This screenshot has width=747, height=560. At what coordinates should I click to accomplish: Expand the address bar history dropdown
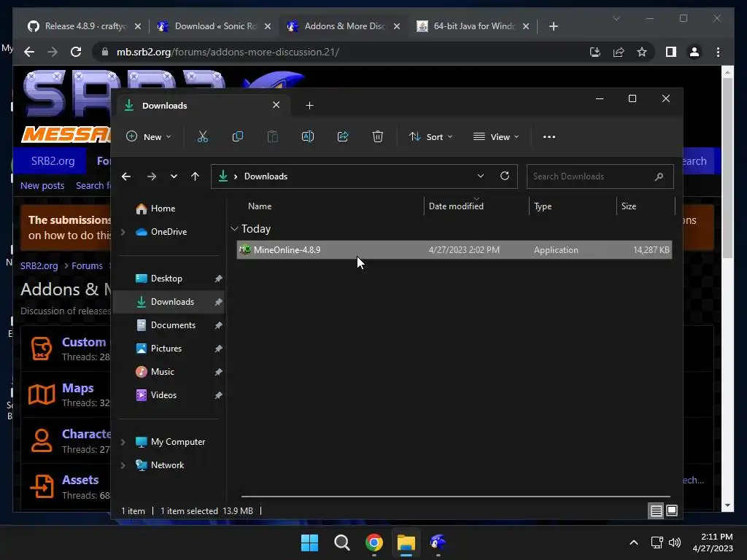[x=481, y=176]
